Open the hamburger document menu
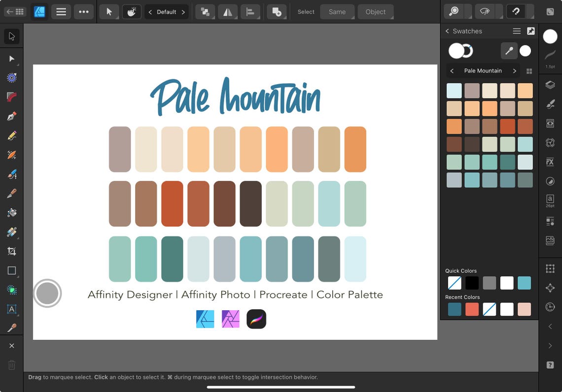 pyautogui.click(x=61, y=11)
